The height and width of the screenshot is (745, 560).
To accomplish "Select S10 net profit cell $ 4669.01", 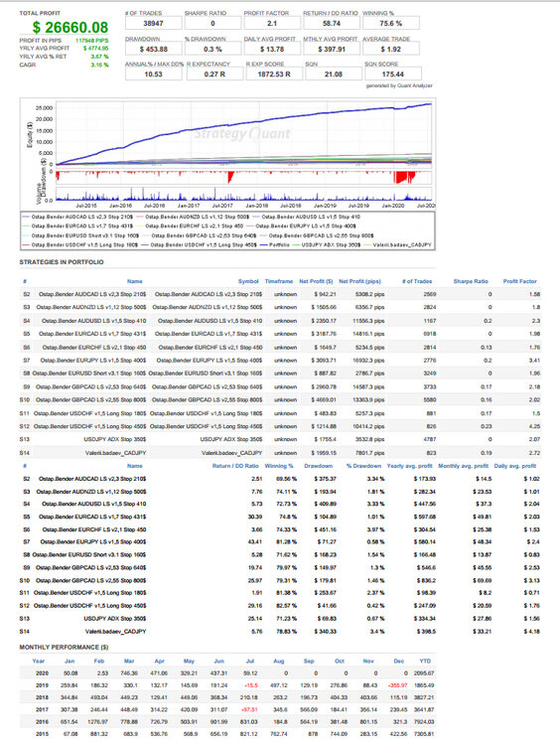I will pyautogui.click(x=325, y=400).
